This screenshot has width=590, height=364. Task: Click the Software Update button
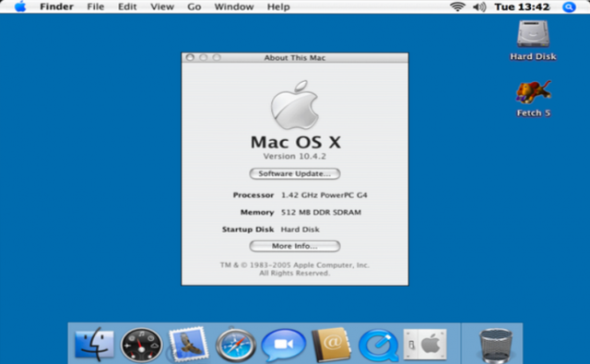(295, 174)
